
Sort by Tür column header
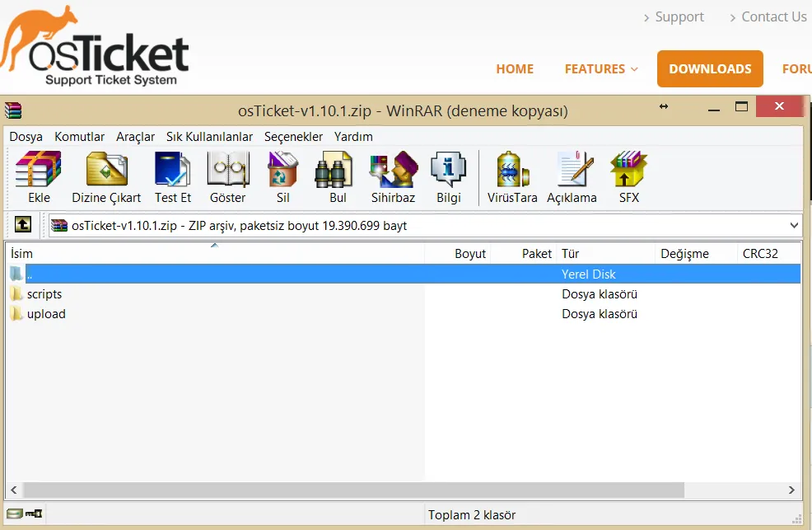click(x=606, y=253)
